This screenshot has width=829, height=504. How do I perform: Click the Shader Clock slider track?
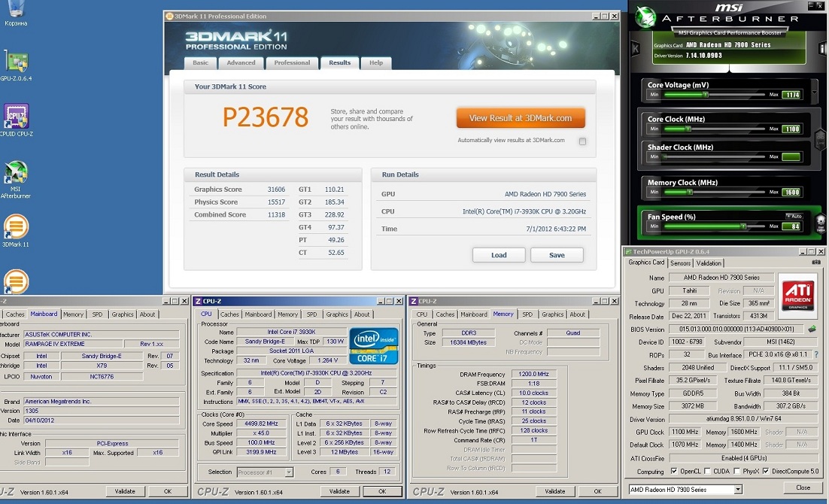coord(714,156)
